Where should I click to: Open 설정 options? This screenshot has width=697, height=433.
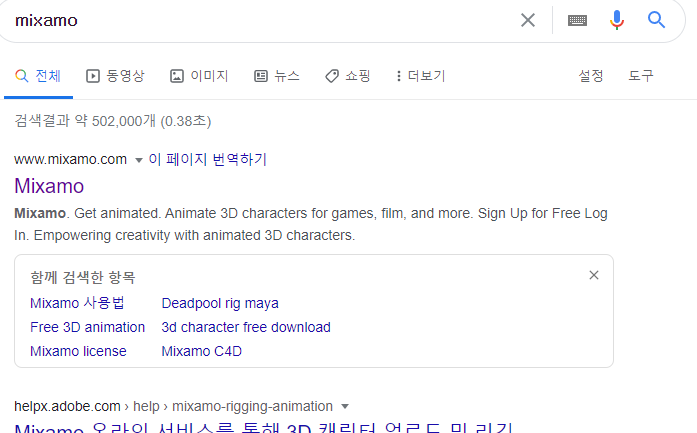[591, 76]
